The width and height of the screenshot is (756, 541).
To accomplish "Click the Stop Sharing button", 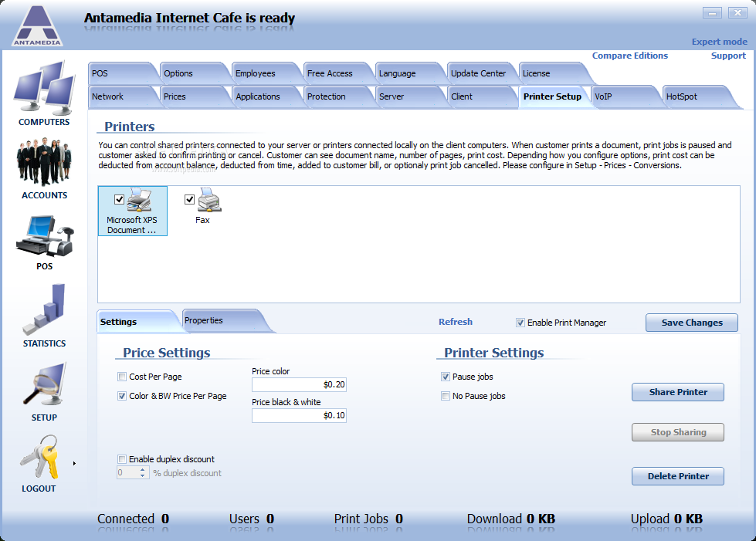I will (x=678, y=432).
